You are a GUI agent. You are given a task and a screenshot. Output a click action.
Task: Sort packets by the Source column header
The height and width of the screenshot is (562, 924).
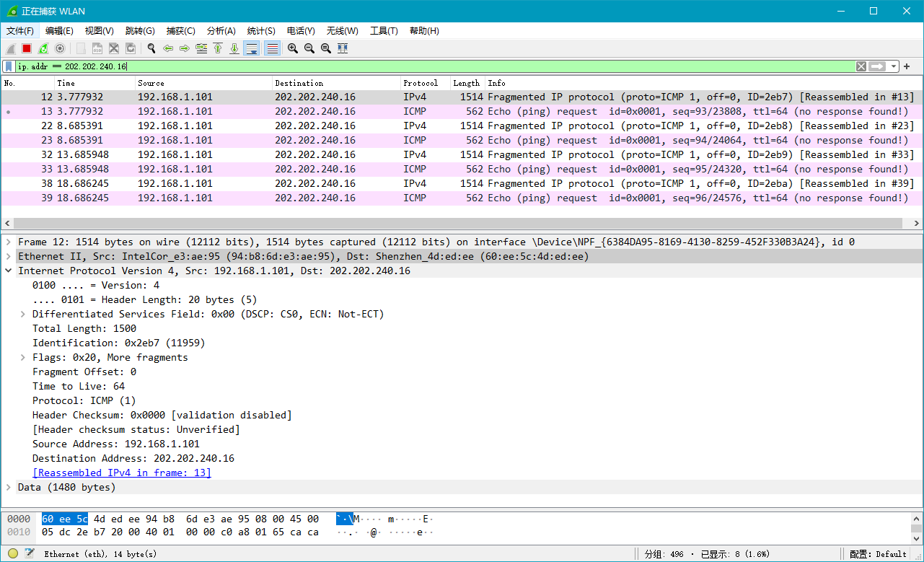pyautogui.click(x=204, y=83)
